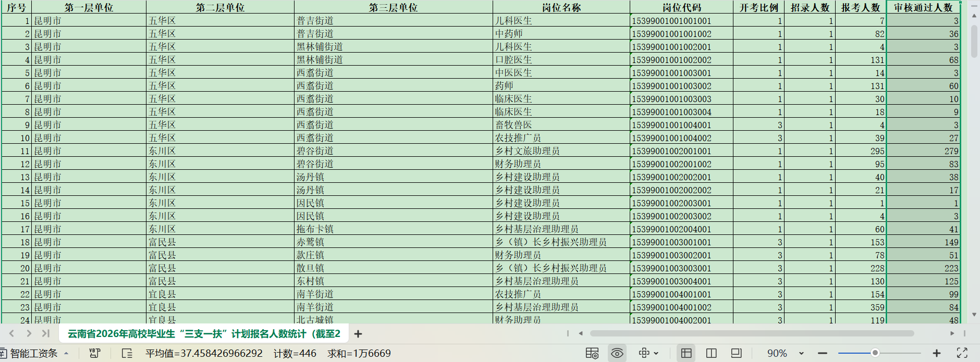This screenshot has height=362, width=980.
Task: Go to previous sheet using left arrow
Action: (12, 333)
